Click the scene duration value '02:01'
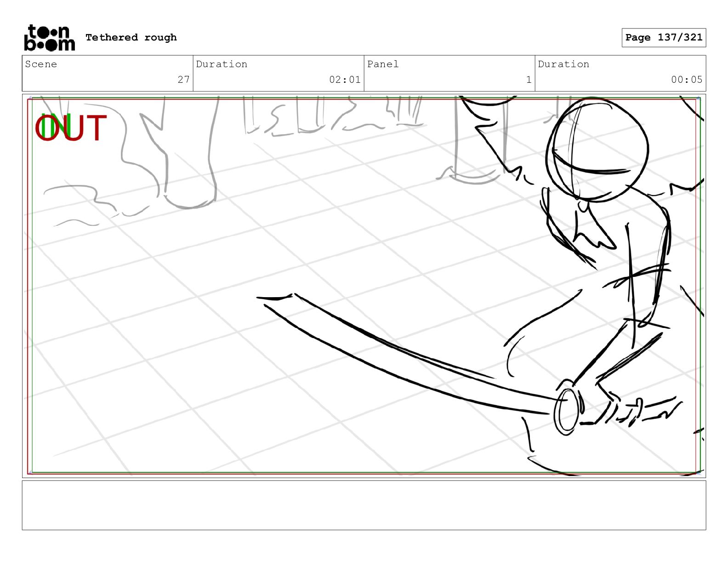The image size is (728, 563). [x=345, y=80]
